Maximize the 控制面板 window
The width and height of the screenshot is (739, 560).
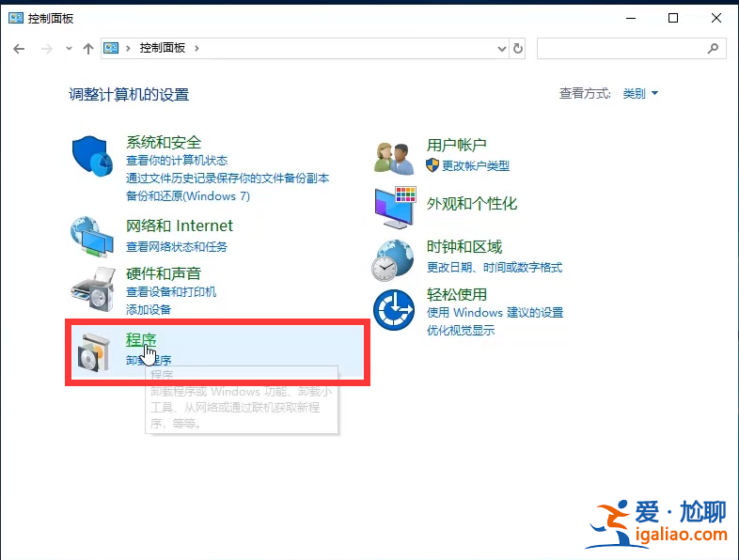coord(673,18)
